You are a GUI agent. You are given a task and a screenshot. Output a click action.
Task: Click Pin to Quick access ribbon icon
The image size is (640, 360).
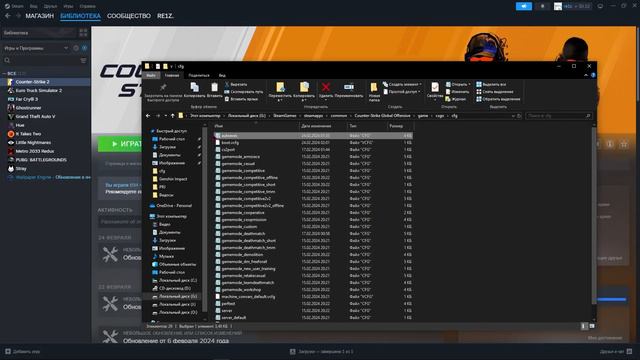pyautogui.click(x=163, y=87)
